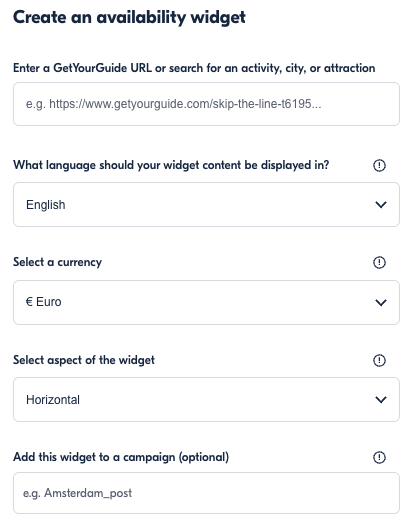Click the chevron arrow in the Euro dropdown

(381, 302)
